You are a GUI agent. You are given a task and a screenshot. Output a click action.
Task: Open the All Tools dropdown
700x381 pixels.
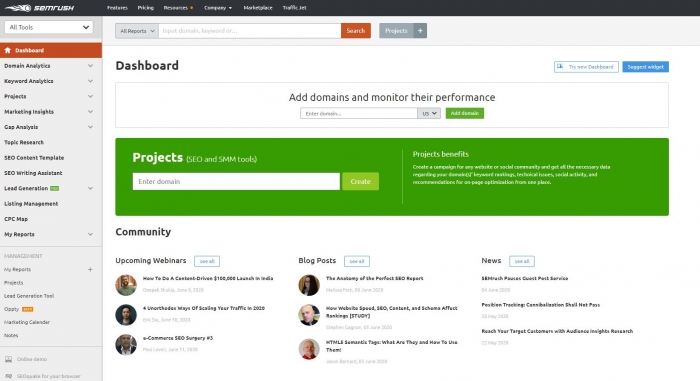49,27
